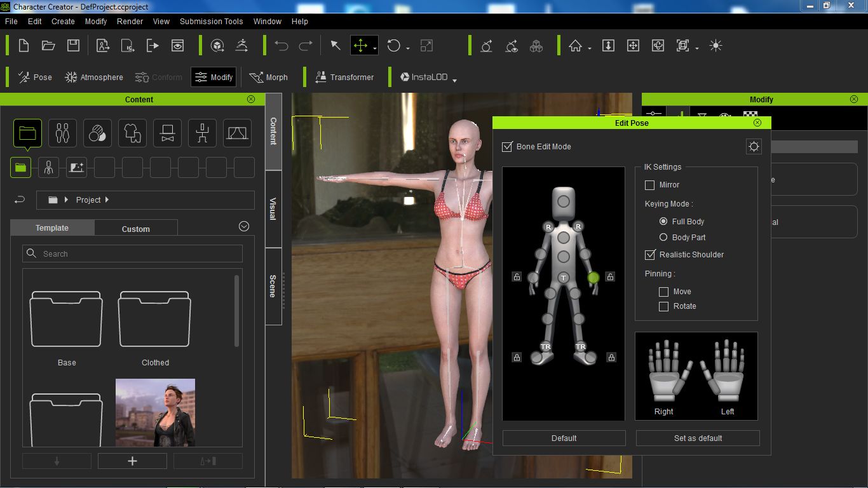Expand the content options circular chevron
868x488 pixels.
pos(244,226)
